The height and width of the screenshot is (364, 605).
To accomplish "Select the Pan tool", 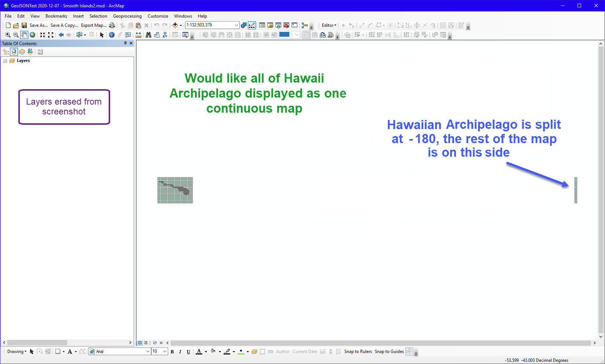I will pyautogui.click(x=24, y=34).
